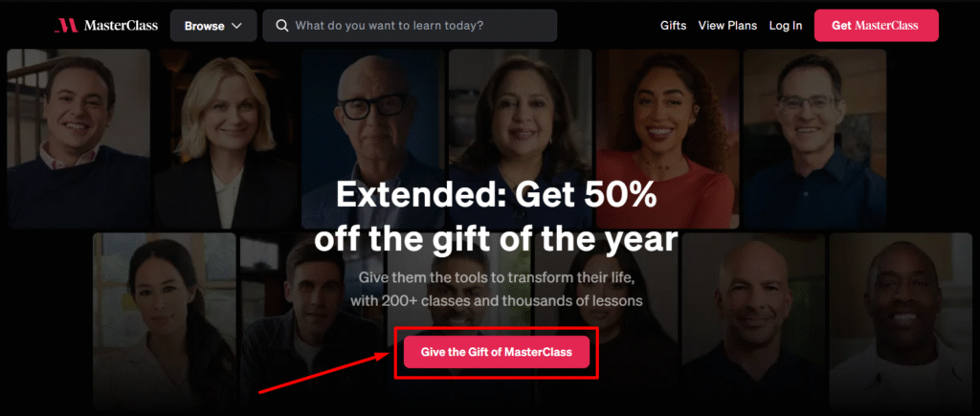980x416 pixels.
Task: Click the "Extended: Get 50% off" headline
Action: (x=497, y=217)
